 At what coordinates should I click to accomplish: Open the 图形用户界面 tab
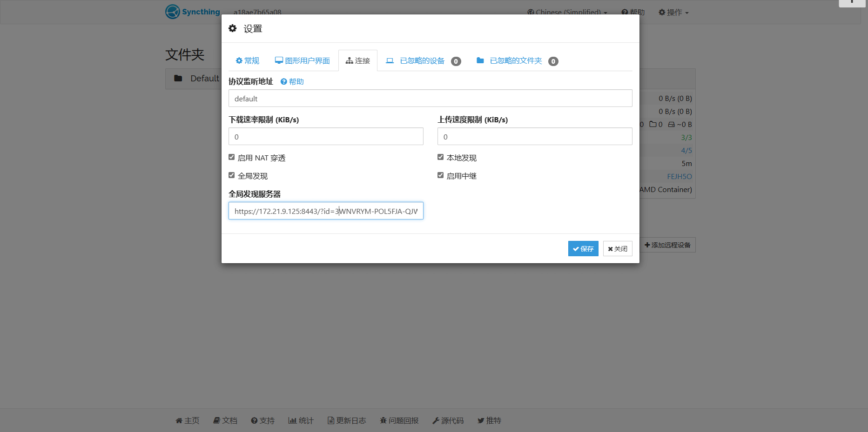(x=303, y=61)
